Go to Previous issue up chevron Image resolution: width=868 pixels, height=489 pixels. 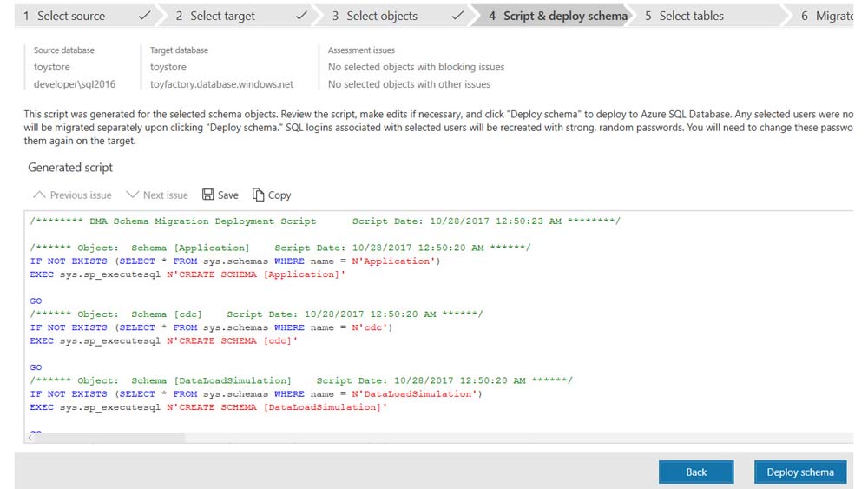pyautogui.click(x=38, y=195)
